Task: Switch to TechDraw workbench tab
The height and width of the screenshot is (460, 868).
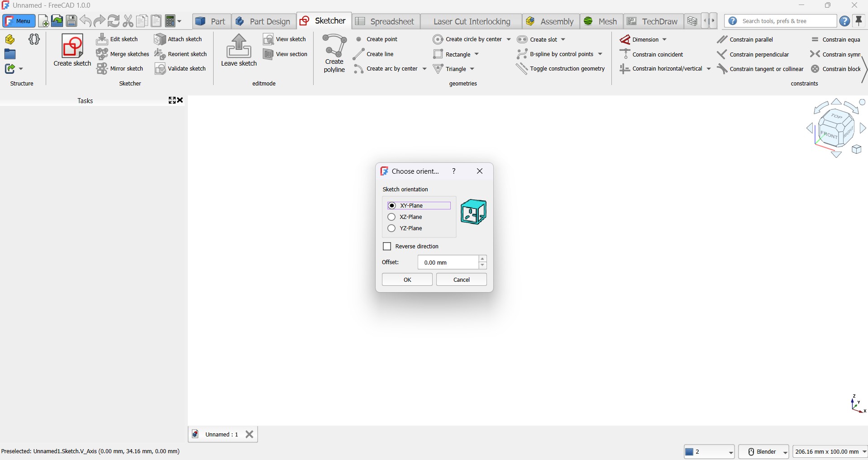Action: [x=653, y=21]
